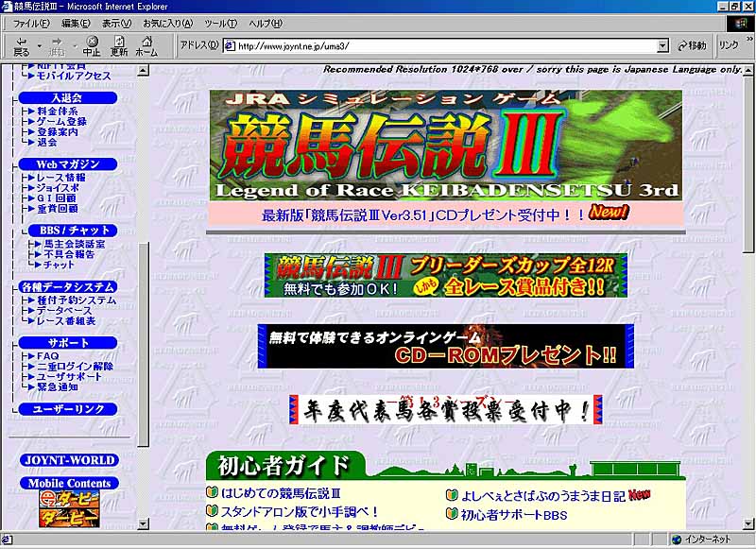Expand the address bar dropdown list
Viewport: 756px width, 549px height.
[x=663, y=45]
